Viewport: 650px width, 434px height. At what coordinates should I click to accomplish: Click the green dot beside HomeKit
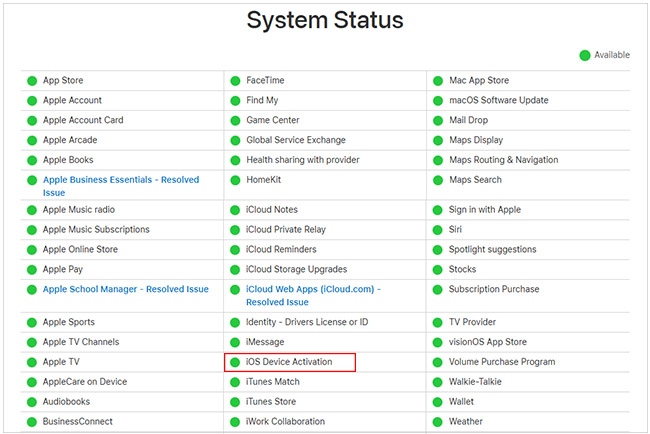pyautogui.click(x=235, y=180)
